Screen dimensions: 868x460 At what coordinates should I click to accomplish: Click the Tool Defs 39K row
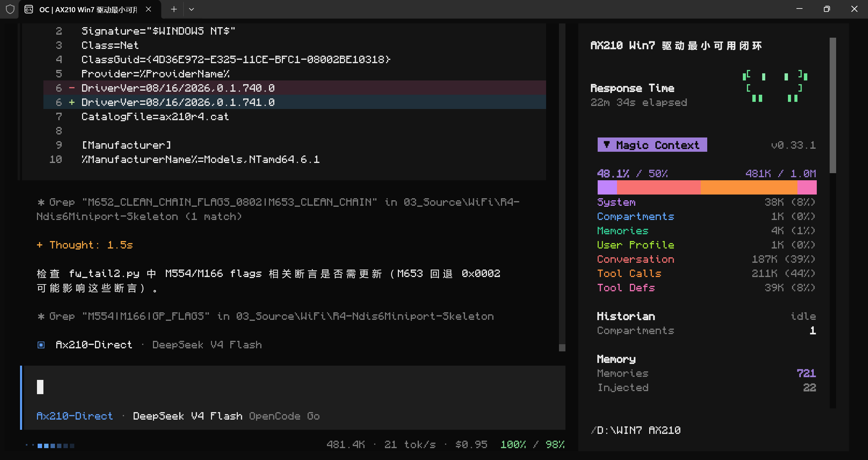tap(706, 288)
